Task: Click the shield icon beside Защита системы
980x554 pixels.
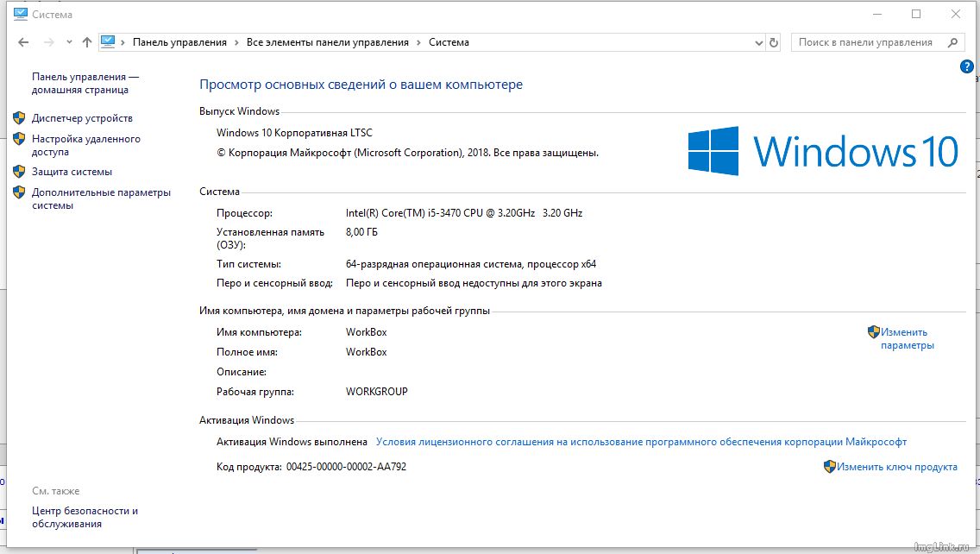Action: [x=19, y=172]
